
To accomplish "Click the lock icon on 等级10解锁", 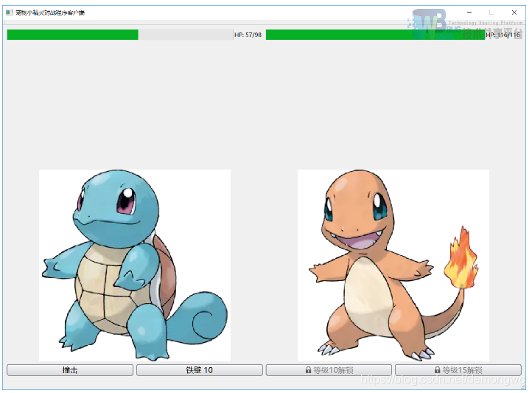I will pyautogui.click(x=308, y=369).
